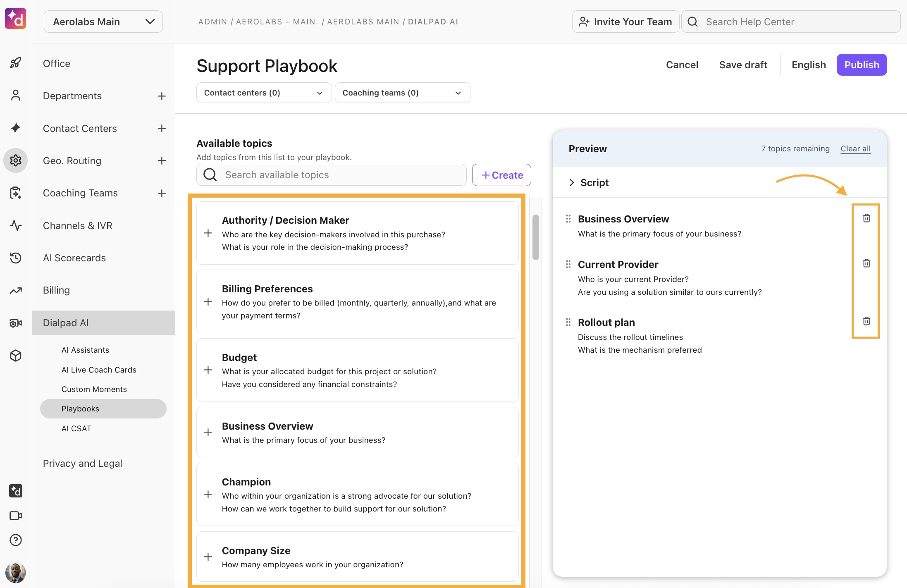
Task: Open the analytics trend icon in sidebar
Action: (x=16, y=290)
